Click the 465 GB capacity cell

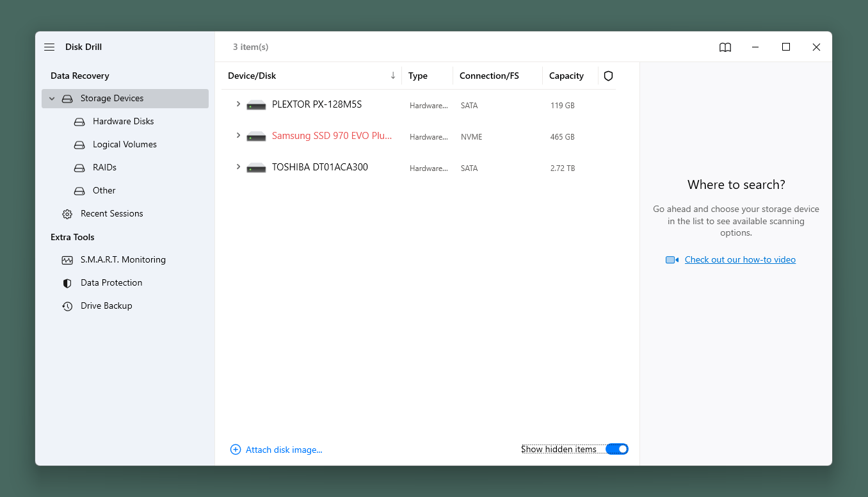click(563, 137)
